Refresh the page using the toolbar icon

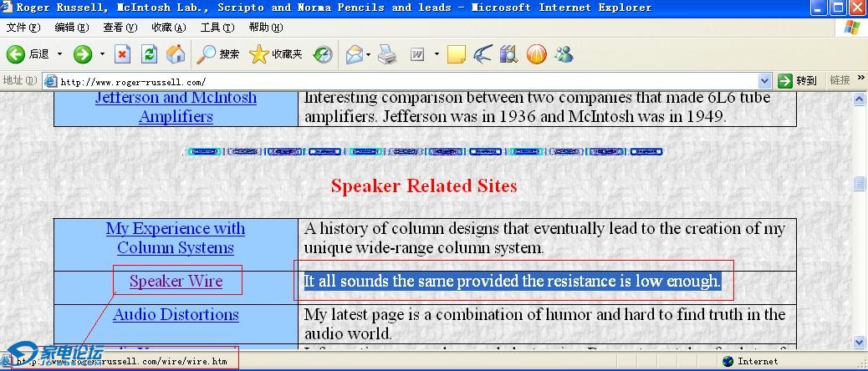click(x=149, y=54)
